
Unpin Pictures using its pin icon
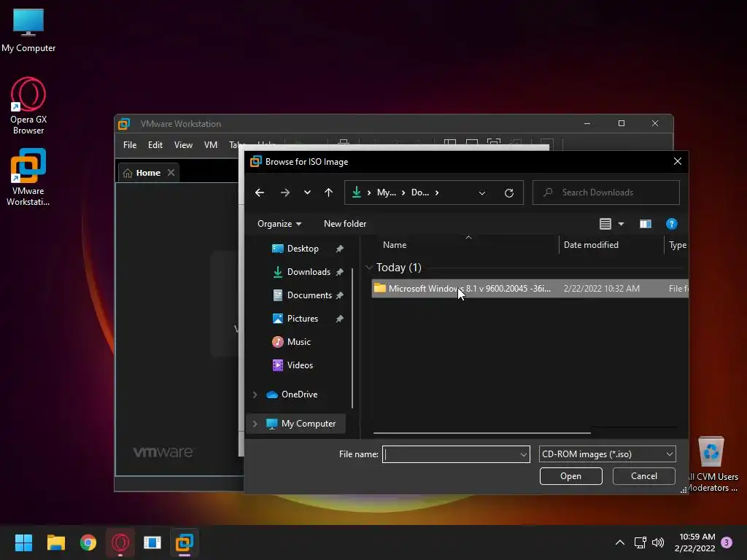click(339, 319)
